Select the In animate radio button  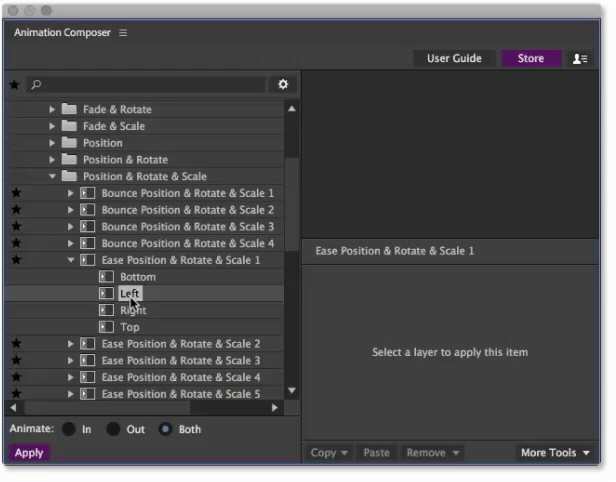tap(69, 429)
